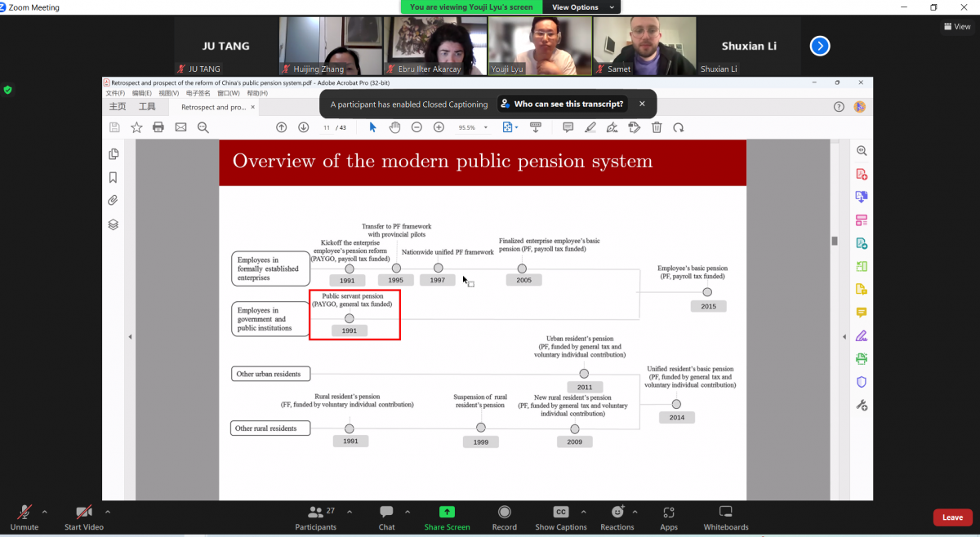The height and width of the screenshot is (537, 980).
Task: Click the green Share Screen button
Action: click(x=447, y=517)
